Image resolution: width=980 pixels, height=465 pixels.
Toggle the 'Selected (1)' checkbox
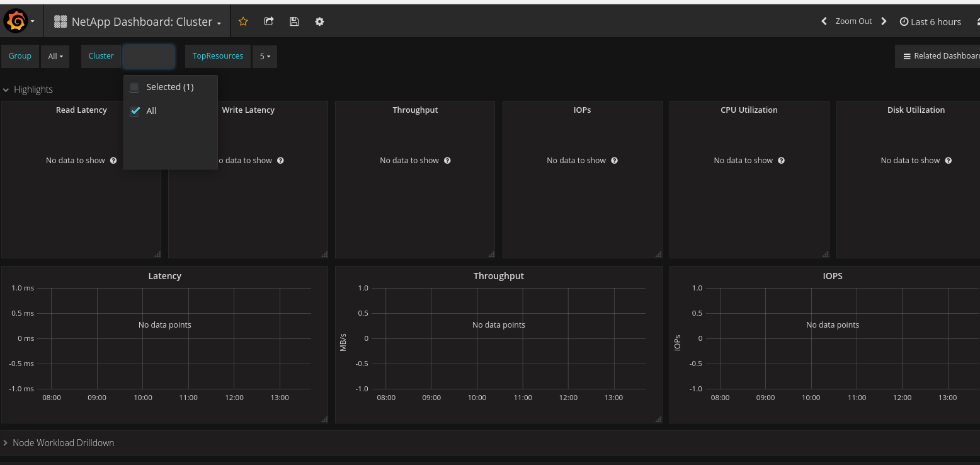point(134,88)
